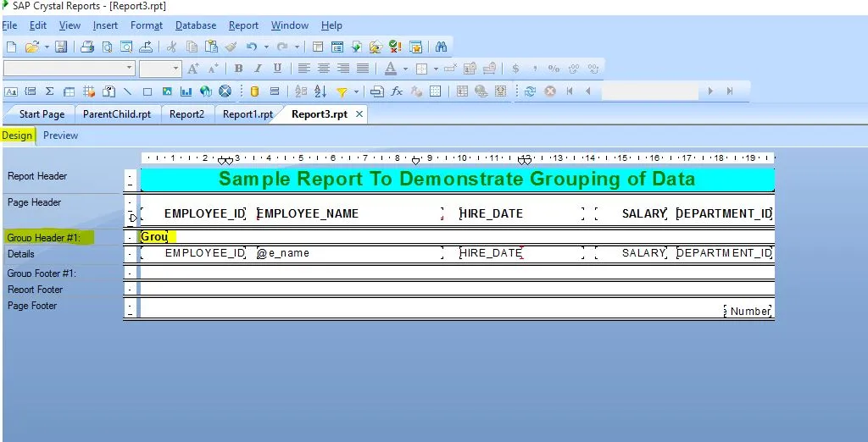Open the Insert menu
The width and height of the screenshot is (868, 442).
click(105, 25)
